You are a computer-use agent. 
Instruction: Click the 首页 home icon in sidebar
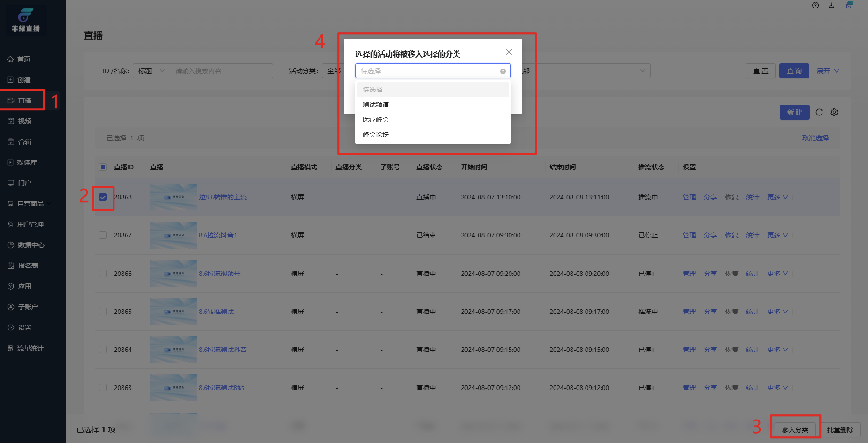tap(10, 59)
